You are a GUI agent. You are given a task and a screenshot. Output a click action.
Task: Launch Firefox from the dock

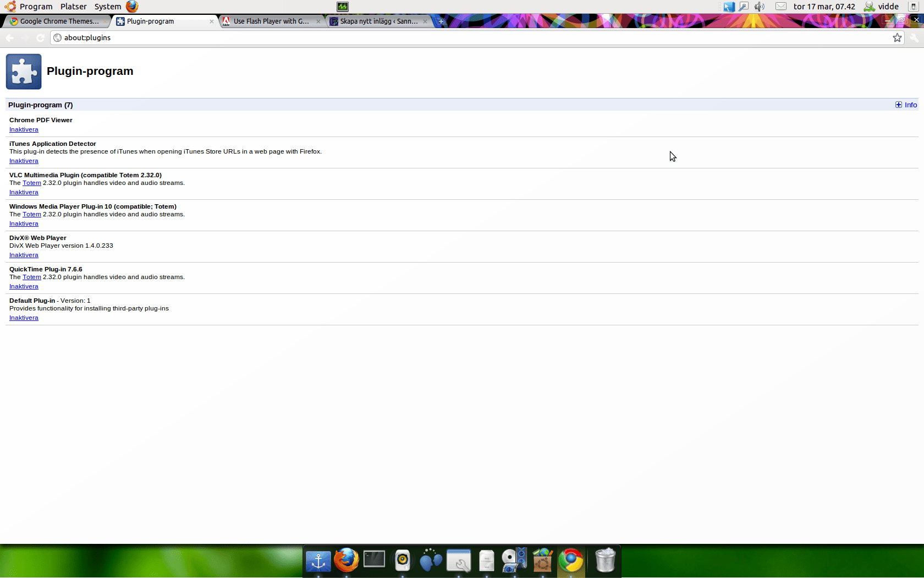coord(346,561)
